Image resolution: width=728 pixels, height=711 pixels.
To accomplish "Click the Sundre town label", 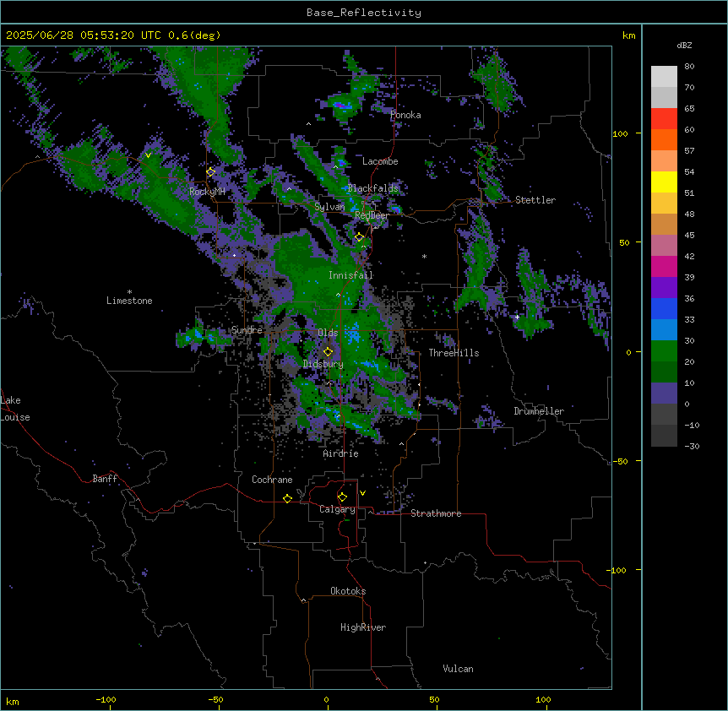I will coord(247,330).
